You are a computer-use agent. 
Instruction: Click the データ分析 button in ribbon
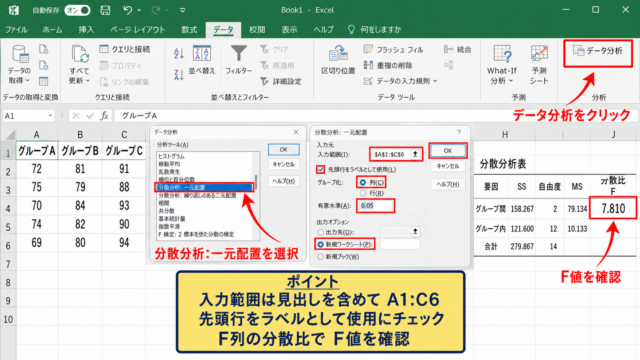(x=598, y=51)
